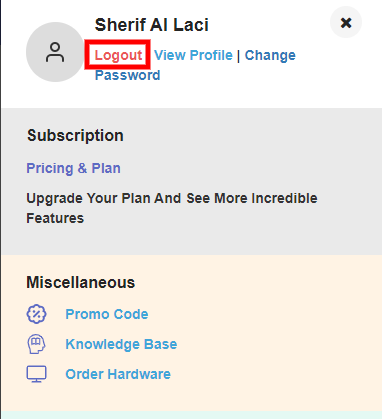The height and width of the screenshot is (419, 382).
Task: Click the gray Subscription panel background
Action: [192, 181]
